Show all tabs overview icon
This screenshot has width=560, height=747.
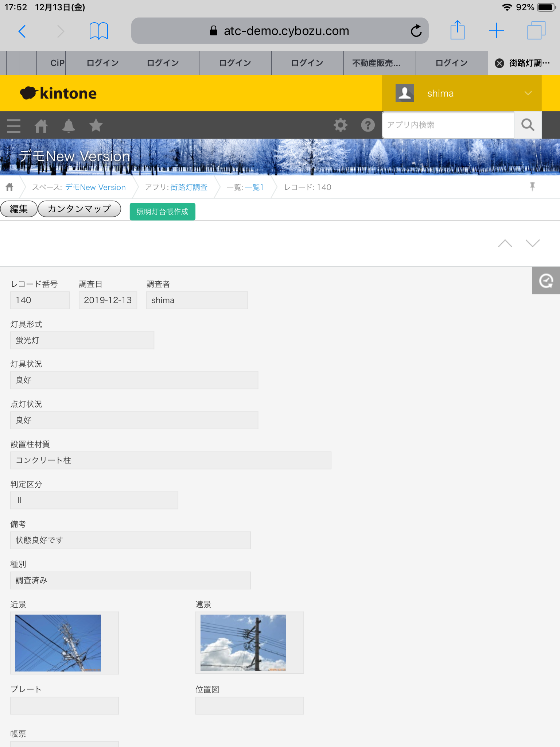(536, 30)
